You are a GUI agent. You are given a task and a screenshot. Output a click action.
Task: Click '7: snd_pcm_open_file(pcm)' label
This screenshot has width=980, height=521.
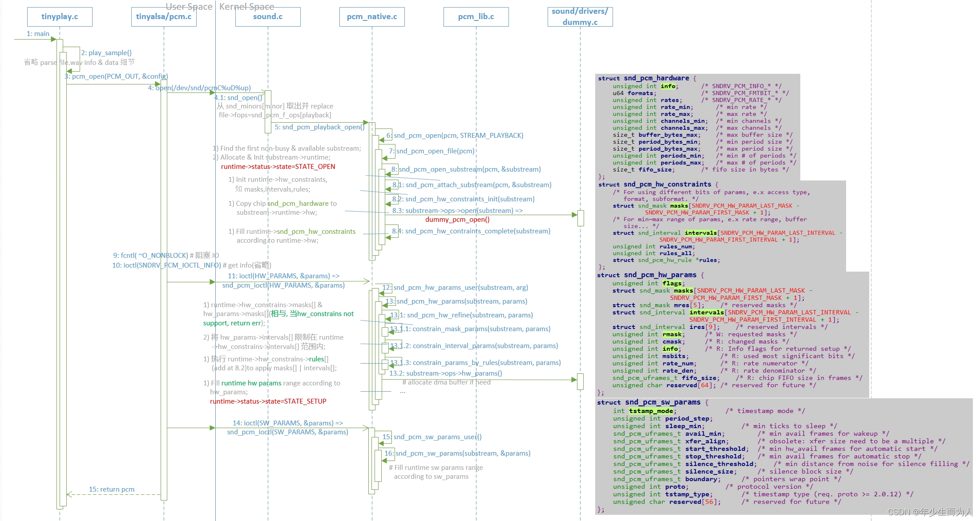[x=432, y=151]
